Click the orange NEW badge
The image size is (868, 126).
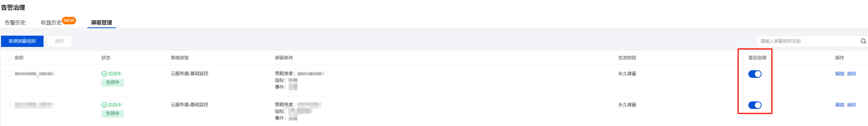(69, 21)
